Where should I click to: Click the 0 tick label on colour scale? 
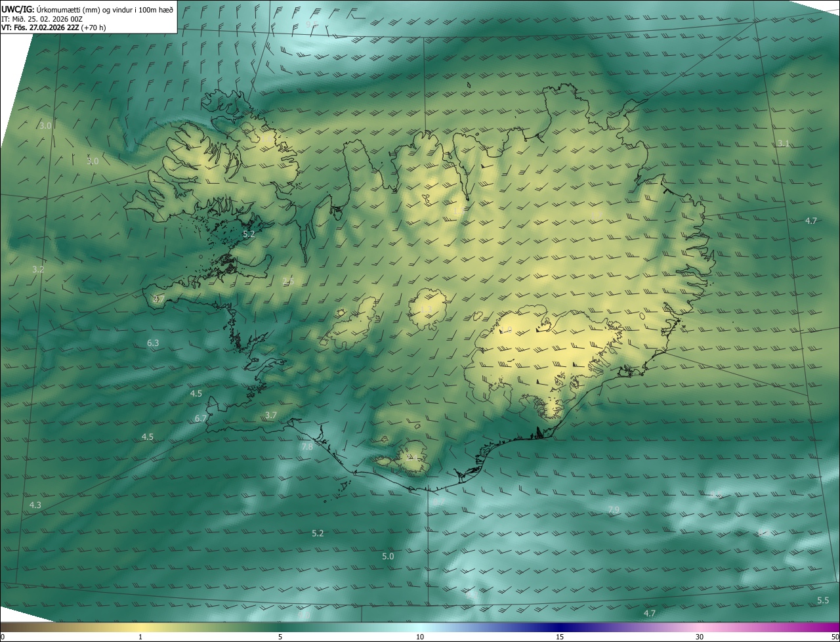pyautogui.click(x=3, y=637)
